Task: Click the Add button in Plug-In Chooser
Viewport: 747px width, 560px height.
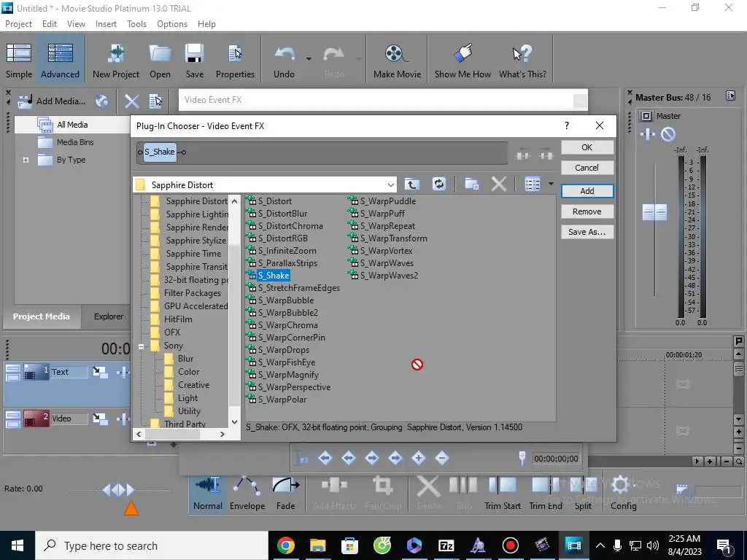Action: 587,191
